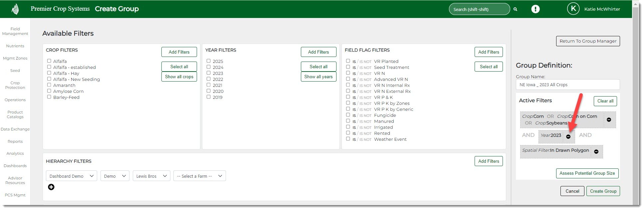Open the exclamation alert notification icon
This screenshot has height=210, width=644.
coord(535,9)
